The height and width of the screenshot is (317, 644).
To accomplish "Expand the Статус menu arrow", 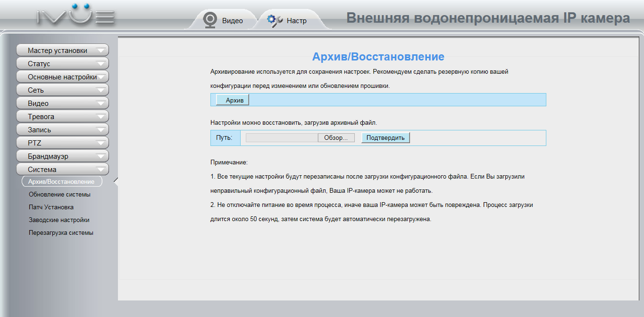I will point(101,64).
